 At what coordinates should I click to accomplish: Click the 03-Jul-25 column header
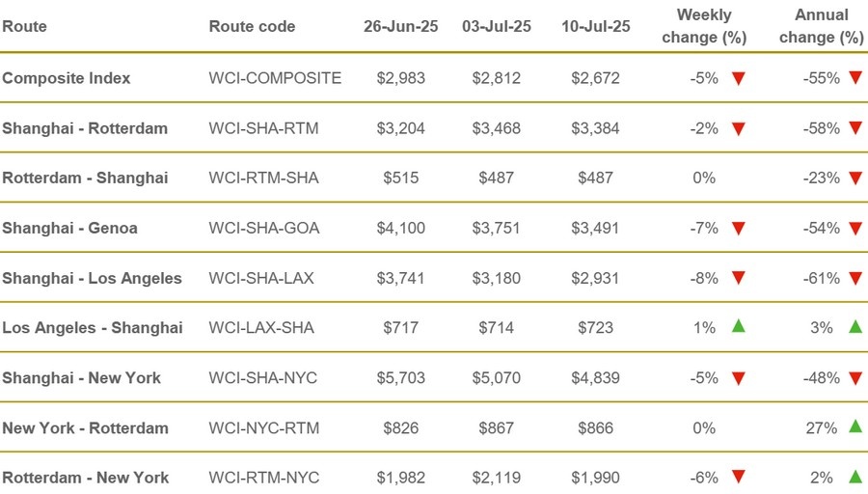click(497, 26)
